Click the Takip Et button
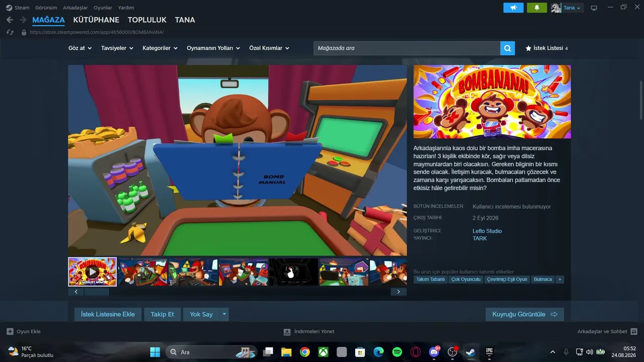The width and height of the screenshot is (644, 362). pyautogui.click(x=162, y=314)
